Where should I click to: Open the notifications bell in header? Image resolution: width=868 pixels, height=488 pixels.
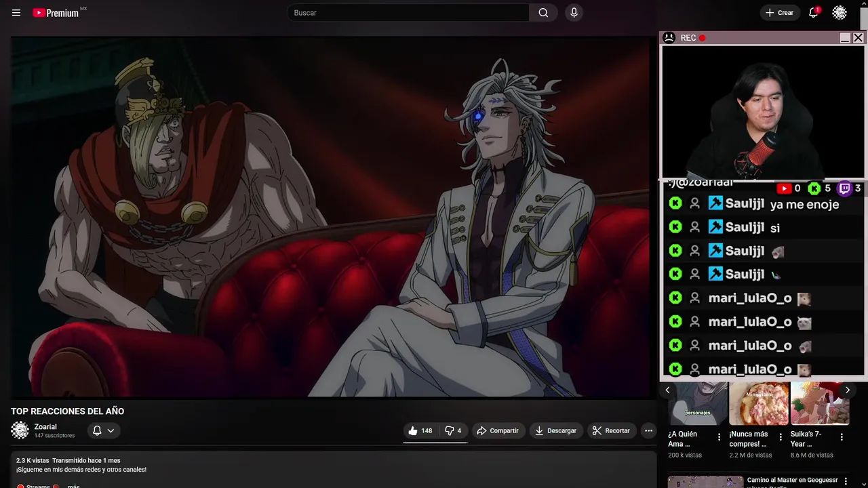[814, 13]
